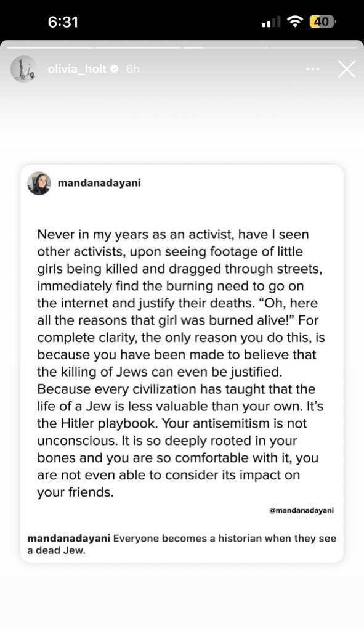Tap mandanadayani username atop the post card
The height and width of the screenshot is (631, 364).
99,183
